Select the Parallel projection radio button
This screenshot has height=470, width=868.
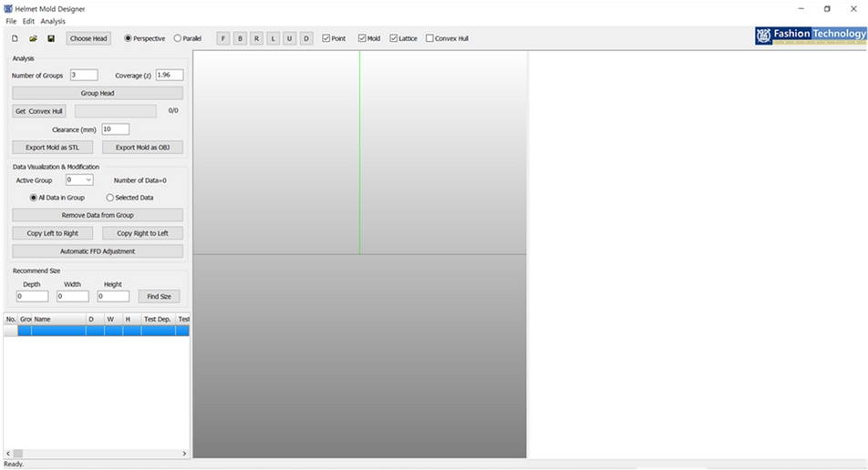point(178,38)
